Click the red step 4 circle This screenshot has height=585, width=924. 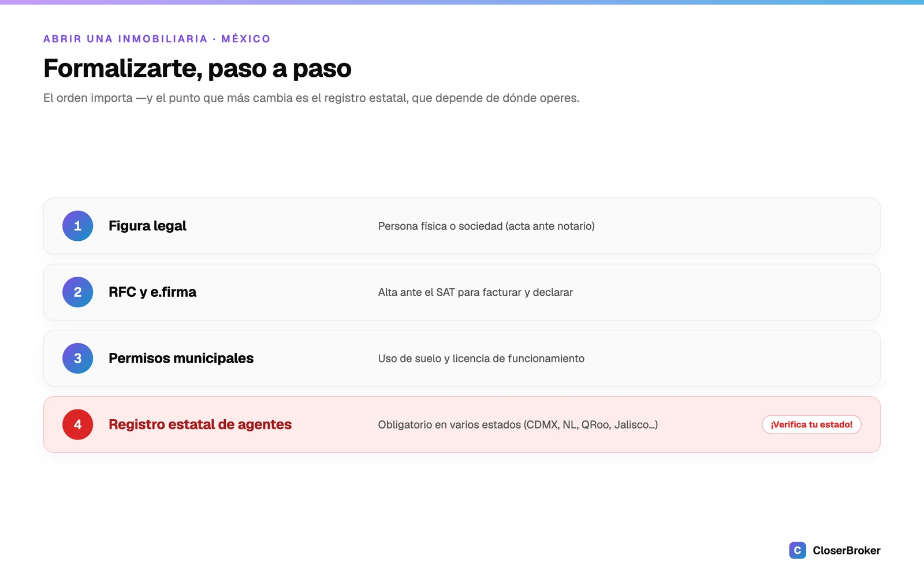pyautogui.click(x=77, y=424)
